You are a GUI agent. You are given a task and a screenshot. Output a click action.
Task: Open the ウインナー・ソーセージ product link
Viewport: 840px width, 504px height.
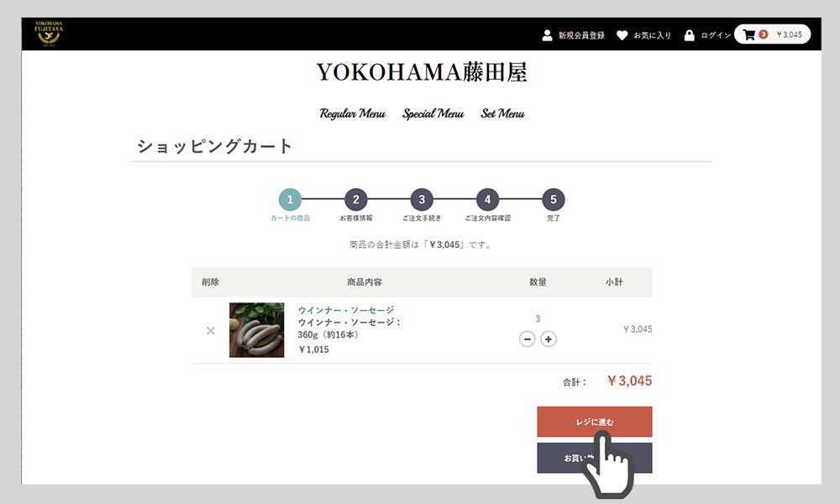346,310
